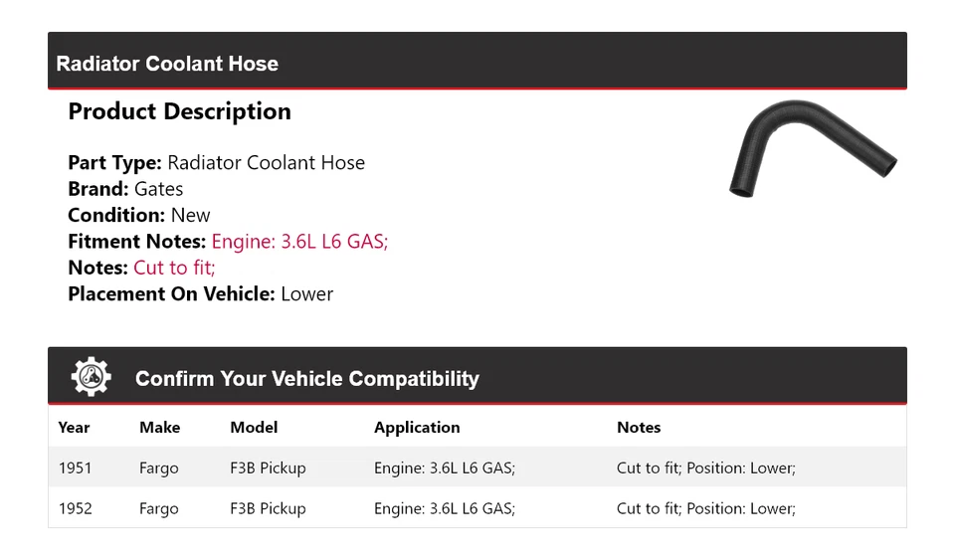The image size is (955, 560).
Task: Click the red Cut to fit note
Action: point(174,268)
